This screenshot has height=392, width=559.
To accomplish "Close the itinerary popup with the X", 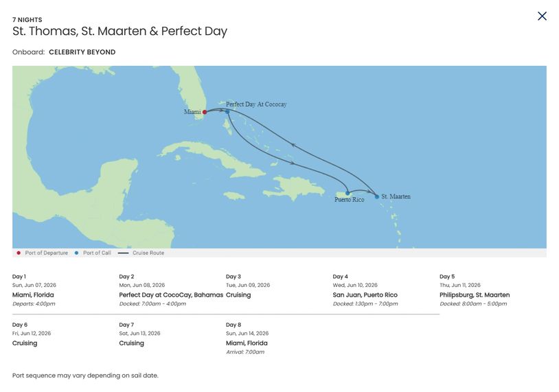I will (542, 16).
